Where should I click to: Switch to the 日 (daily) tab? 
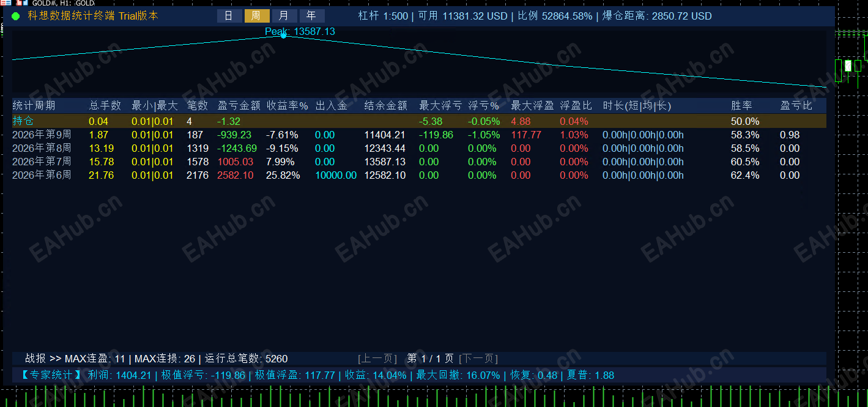(229, 16)
